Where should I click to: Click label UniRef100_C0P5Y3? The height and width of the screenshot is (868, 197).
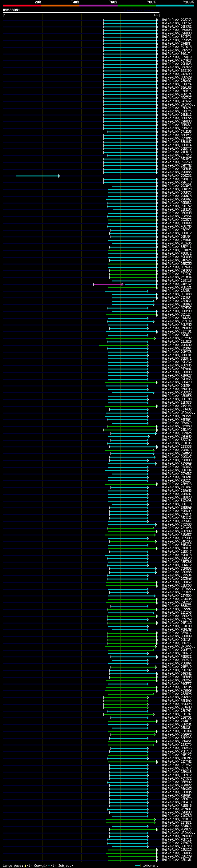point(176,50)
